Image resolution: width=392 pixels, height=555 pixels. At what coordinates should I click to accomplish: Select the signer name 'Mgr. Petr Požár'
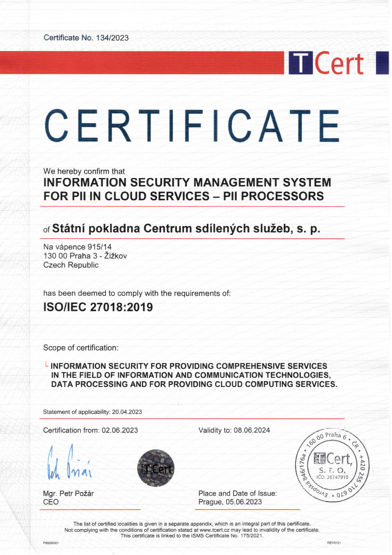point(69,493)
